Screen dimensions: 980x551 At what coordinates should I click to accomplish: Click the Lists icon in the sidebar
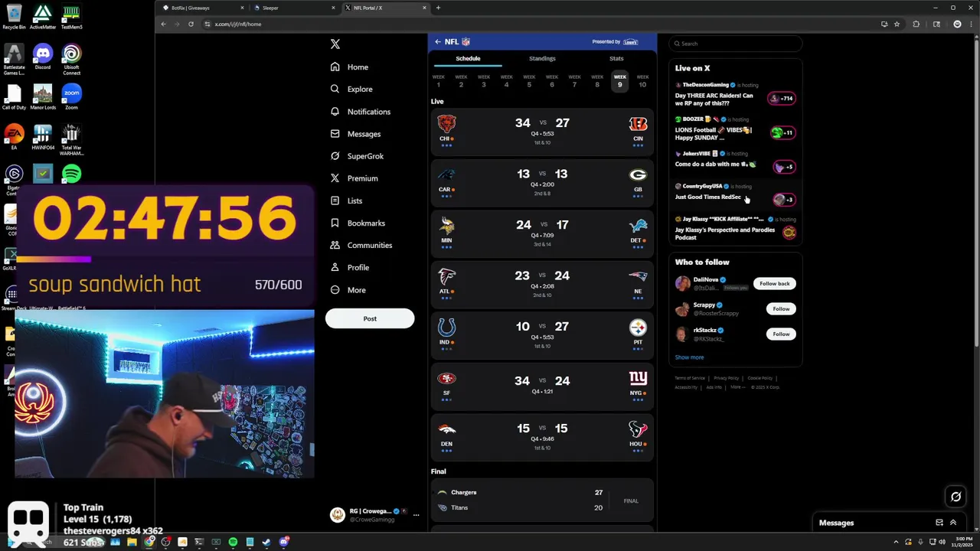point(335,201)
